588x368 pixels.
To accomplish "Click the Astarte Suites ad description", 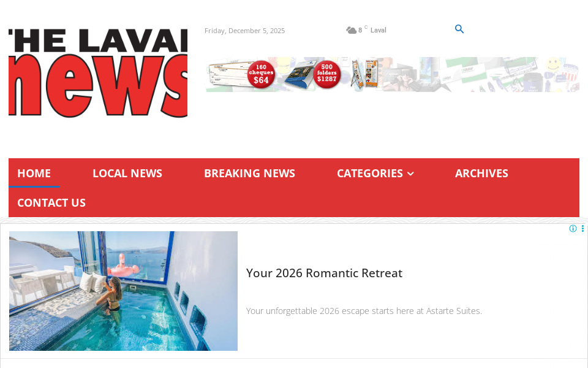I will pos(364,311).
